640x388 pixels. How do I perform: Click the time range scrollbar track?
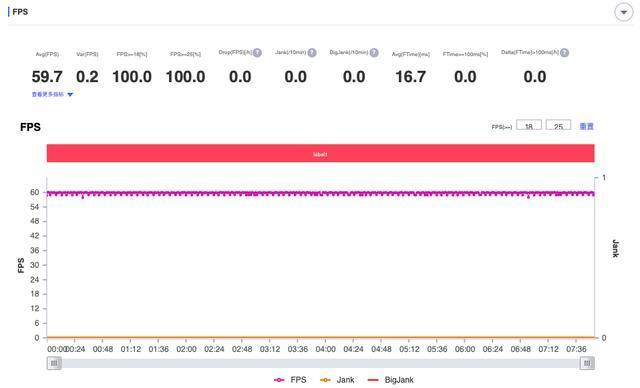click(x=320, y=363)
